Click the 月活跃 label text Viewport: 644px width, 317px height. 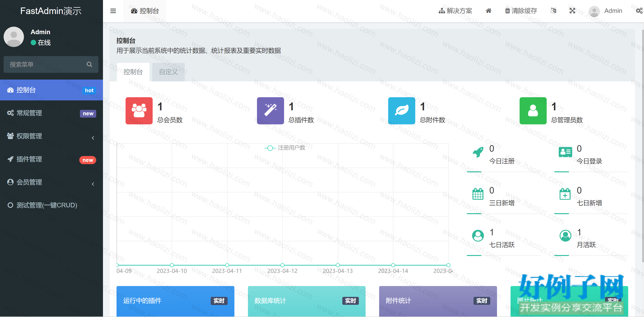tap(586, 245)
